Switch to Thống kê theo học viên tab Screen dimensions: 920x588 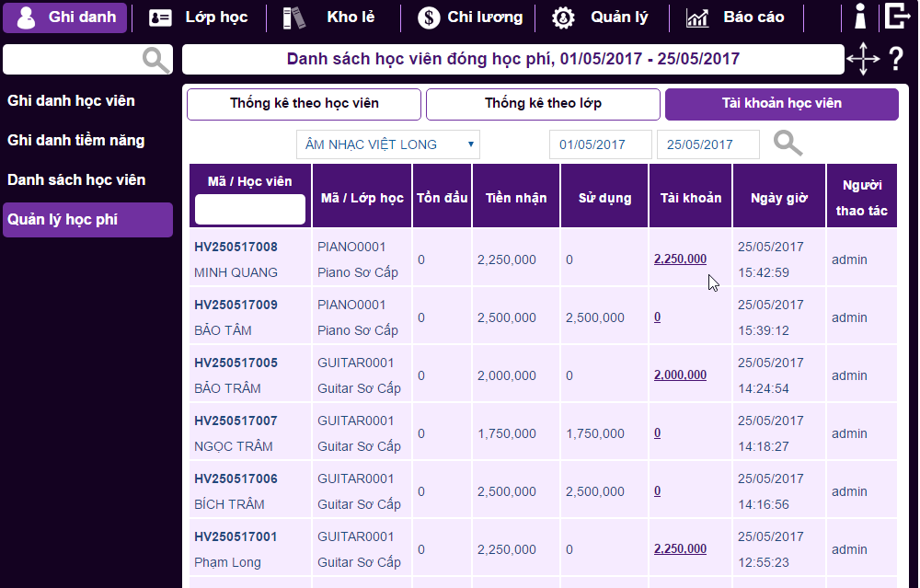(304, 104)
